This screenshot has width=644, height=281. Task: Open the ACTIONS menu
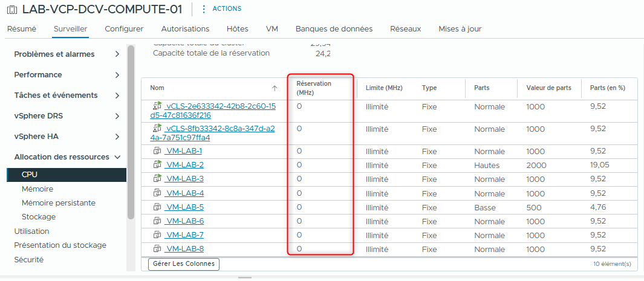pos(227,8)
